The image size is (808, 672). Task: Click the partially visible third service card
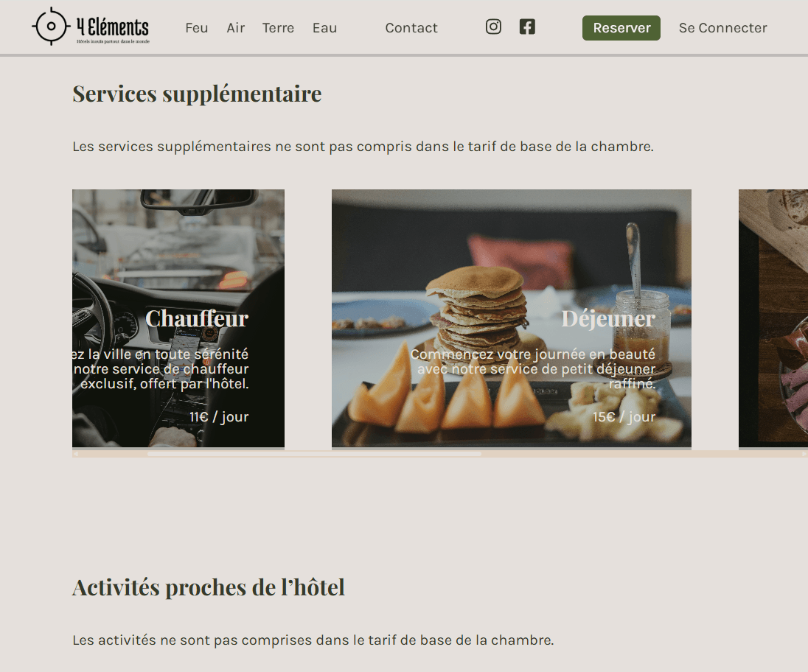pyautogui.click(x=773, y=318)
